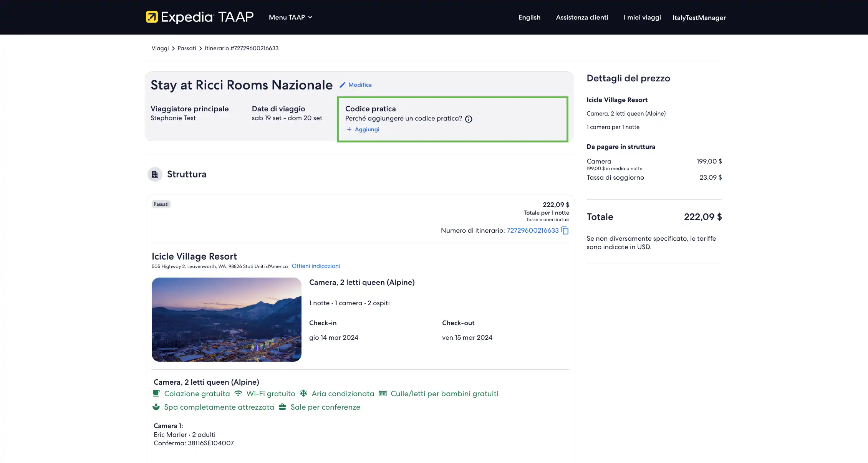The height and width of the screenshot is (463, 868).
Task: Navigate to Viaggi breadcrumb
Action: click(160, 48)
